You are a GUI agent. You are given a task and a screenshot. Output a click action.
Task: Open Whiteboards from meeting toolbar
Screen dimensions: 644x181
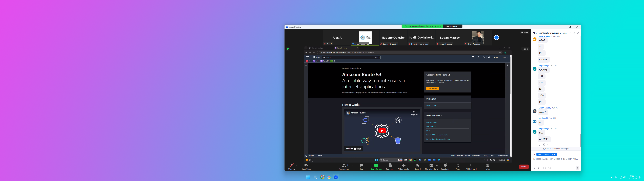click(x=472, y=166)
